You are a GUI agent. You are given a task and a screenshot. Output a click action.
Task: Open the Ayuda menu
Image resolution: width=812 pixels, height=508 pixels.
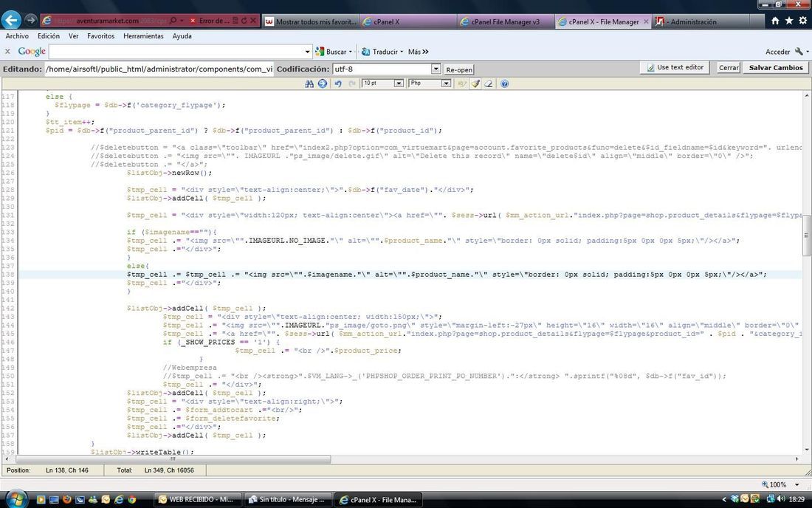click(182, 35)
